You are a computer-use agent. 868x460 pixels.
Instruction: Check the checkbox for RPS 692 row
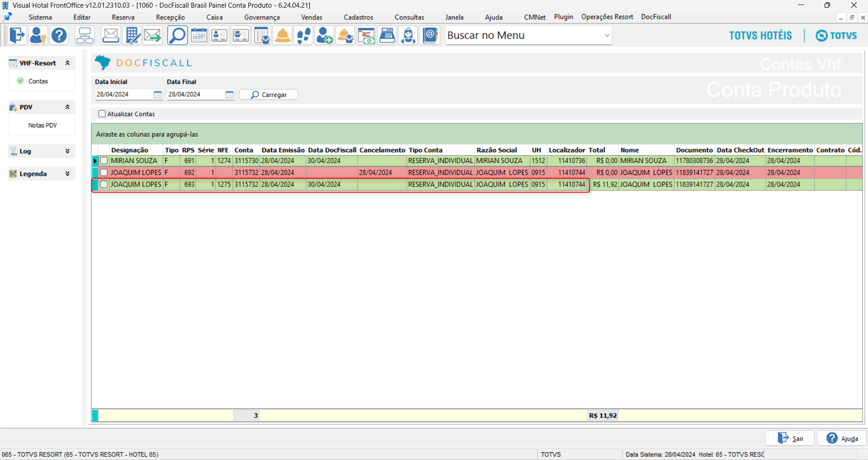pyautogui.click(x=104, y=172)
